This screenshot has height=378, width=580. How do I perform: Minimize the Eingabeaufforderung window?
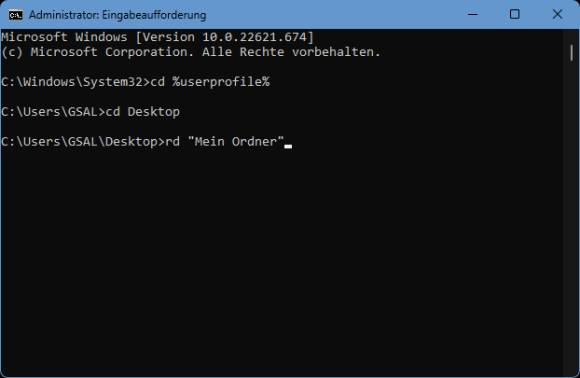[x=473, y=14]
